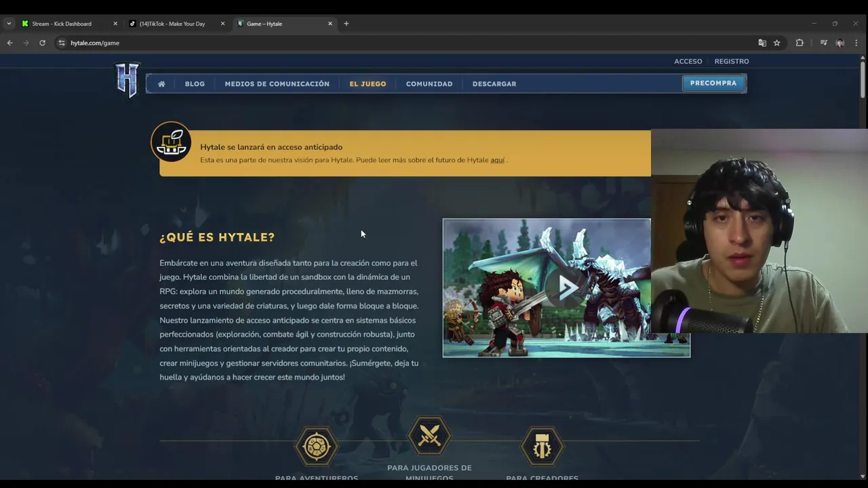Click the early access ship badge icon
The image size is (868, 488).
click(171, 142)
